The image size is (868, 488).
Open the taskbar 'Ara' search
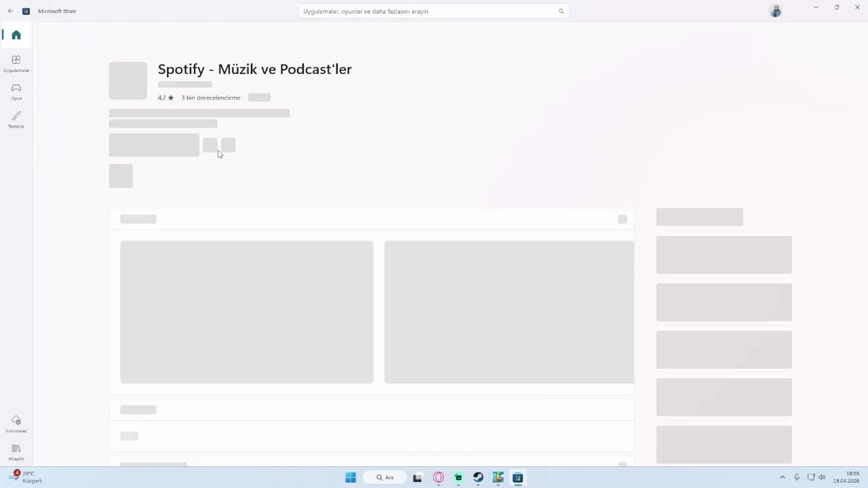[385, 478]
